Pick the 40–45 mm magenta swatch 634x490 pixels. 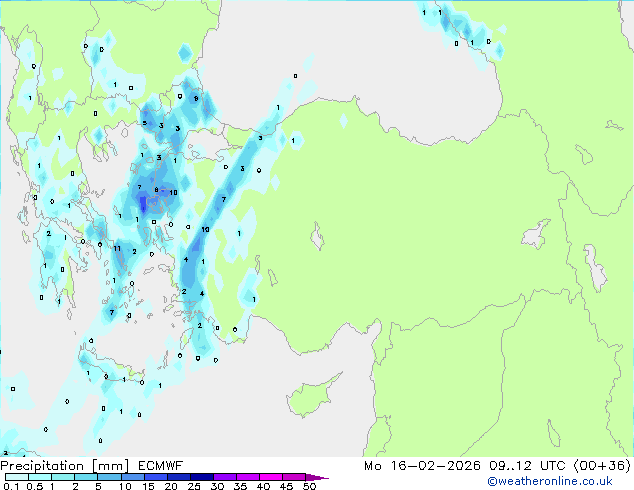pos(271,477)
